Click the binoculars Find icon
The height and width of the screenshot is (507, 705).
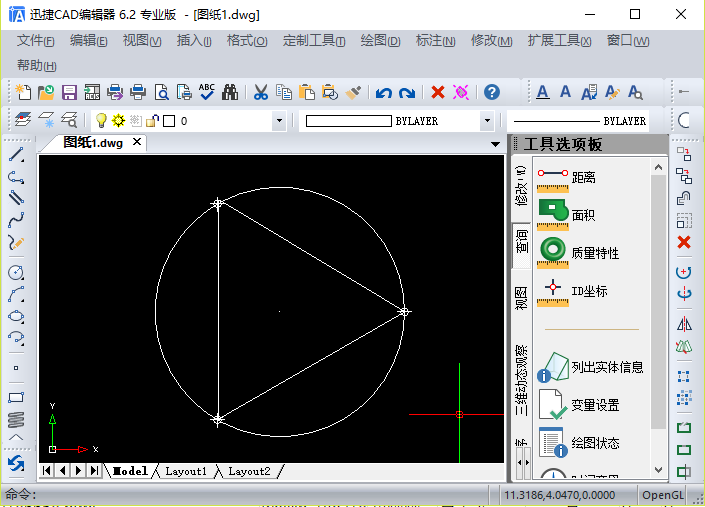click(x=230, y=92)
